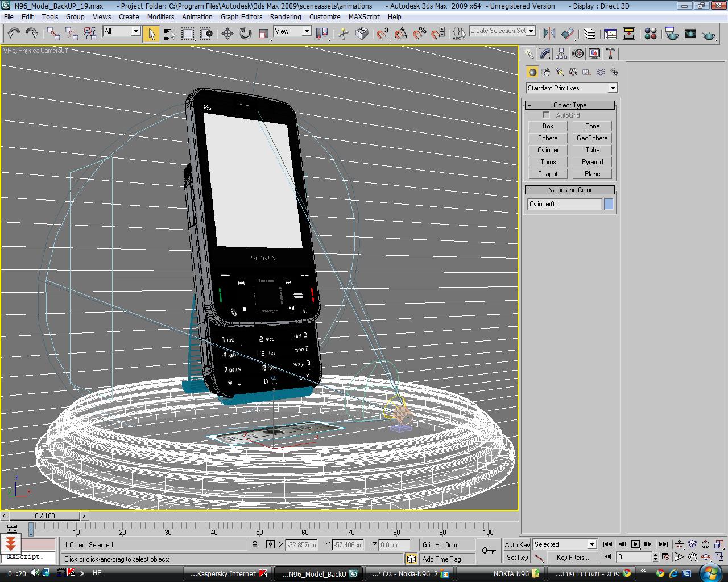728x582 pixels.
Task: Toggle Auto Key animation mode
Action: click(517, 544)
